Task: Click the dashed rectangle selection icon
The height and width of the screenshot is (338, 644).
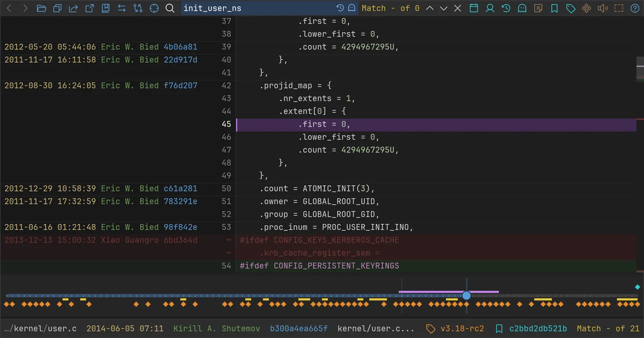Action: coord(619,8)
